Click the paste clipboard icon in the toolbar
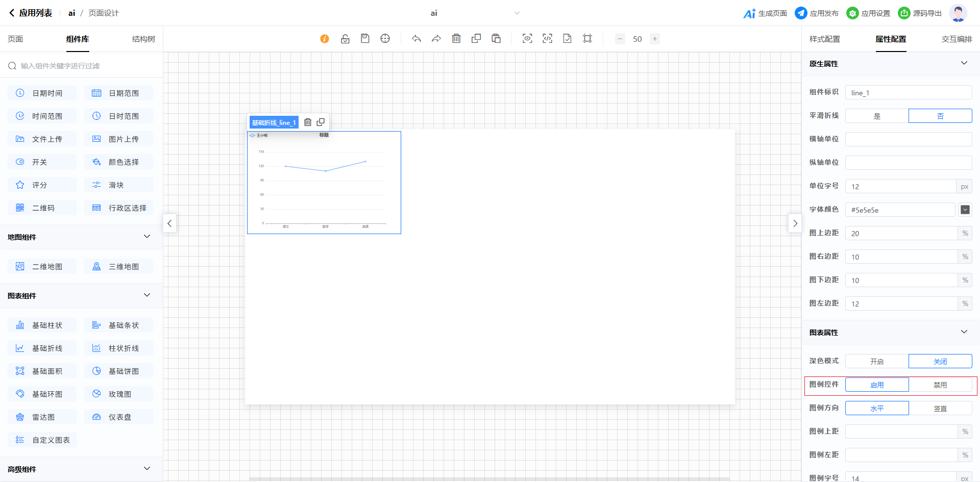 [x=496, y=39]
